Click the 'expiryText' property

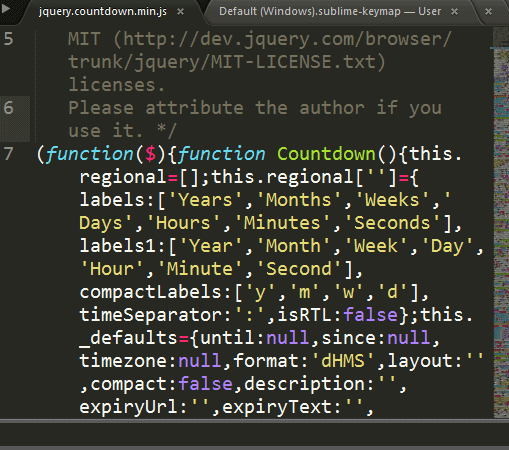click(277, 407)
